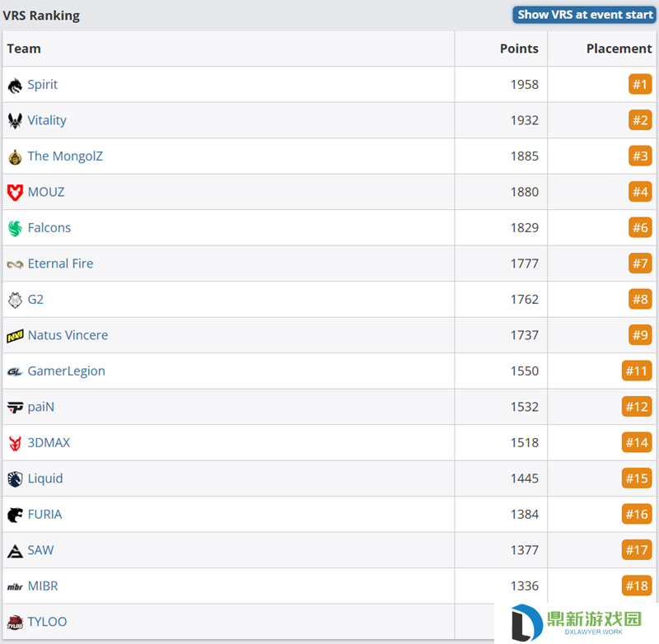The image size is (659, 644).
Task: Click Vitality's points value 1932
Action: pos(525,120)
